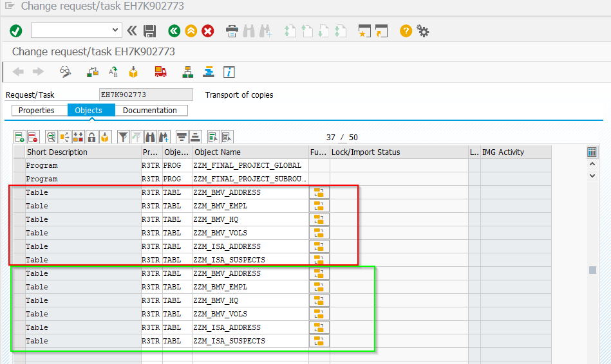Click the gray previous-object left arrow
Screen dimensions: 611x364
click(x=18, y=71)
